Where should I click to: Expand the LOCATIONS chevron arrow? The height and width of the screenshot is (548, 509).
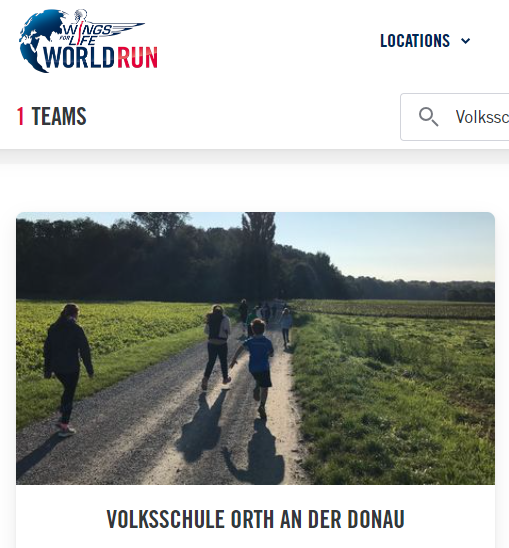465,41
